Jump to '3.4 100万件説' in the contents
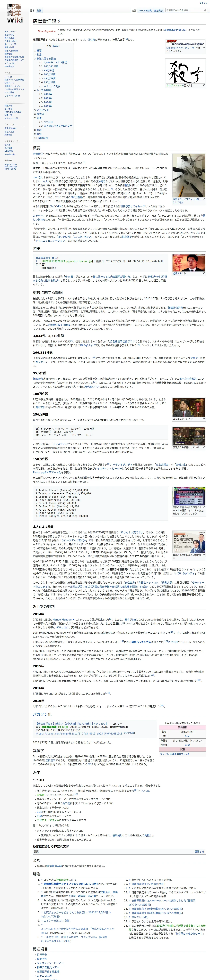210x980 pixels. click(47, 74)
